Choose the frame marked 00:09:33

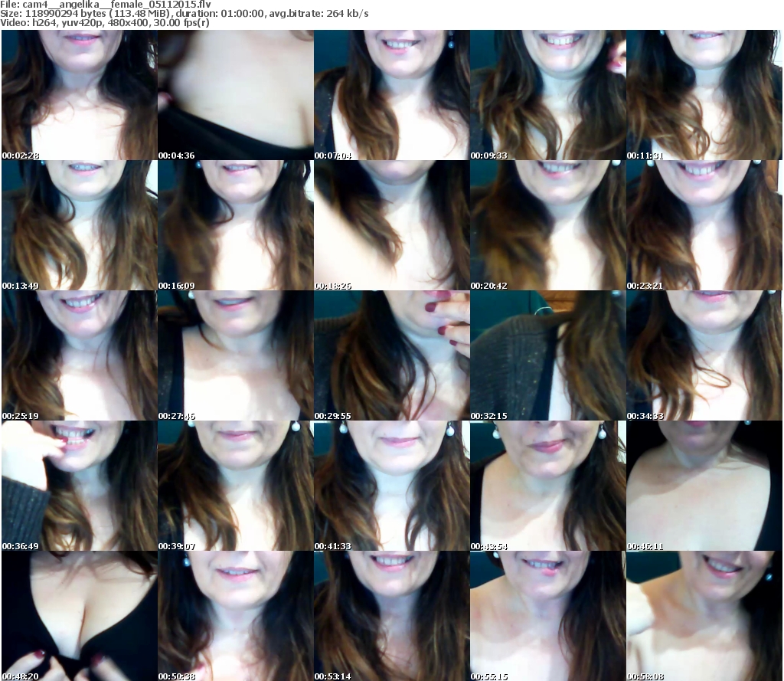click(x=547, y=95)
